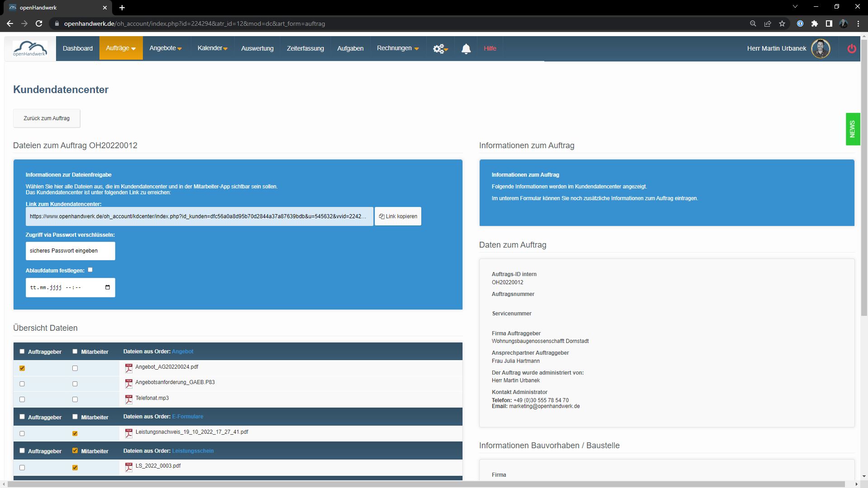Reload the page with browser refresh icon
Screen dimensions: 868x488
coord(39,23)
